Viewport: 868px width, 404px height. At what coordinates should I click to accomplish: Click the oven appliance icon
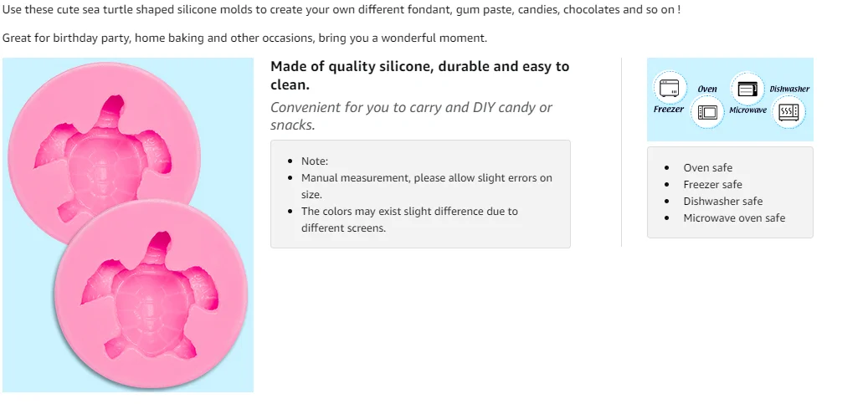708,112
